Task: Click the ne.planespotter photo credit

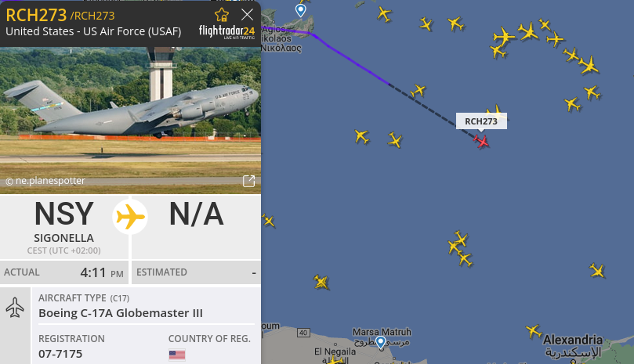Action: (45, 181)
